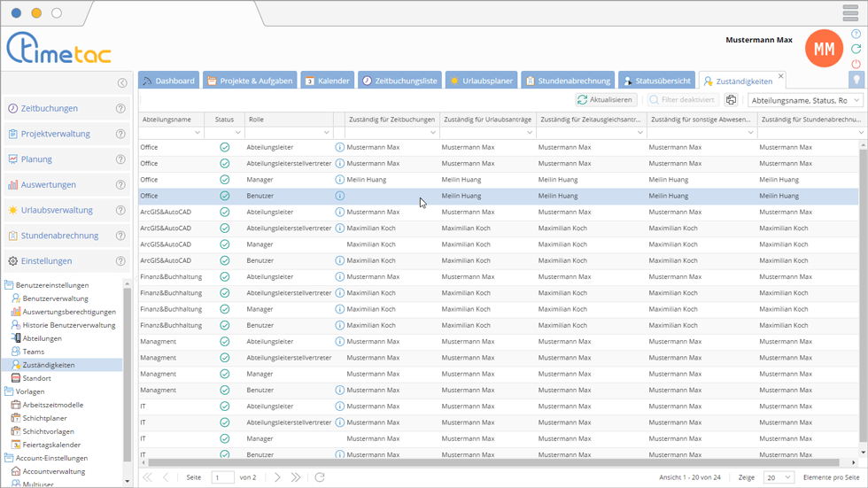This screenshot has width=868, height=488.
Task: Click the red power logout icon
Action: click(x=856, y=64)
